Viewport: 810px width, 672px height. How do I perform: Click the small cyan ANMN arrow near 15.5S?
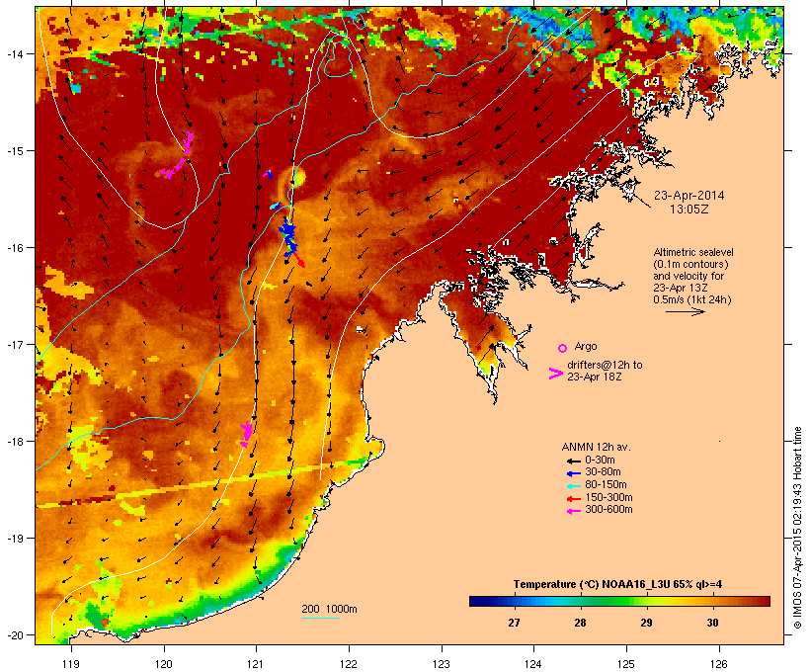coord(275,206)
